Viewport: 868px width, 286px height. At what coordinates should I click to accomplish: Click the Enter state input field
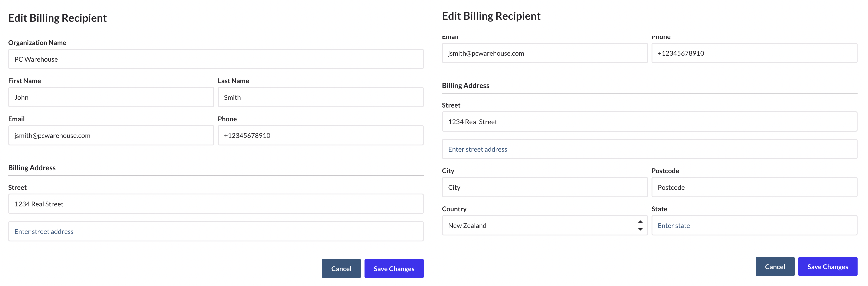(754, 225)
